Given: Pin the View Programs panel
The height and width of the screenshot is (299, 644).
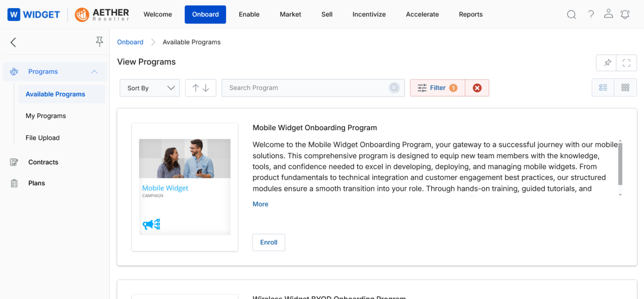Looking at the screenshot, I should tap(607, 63).
